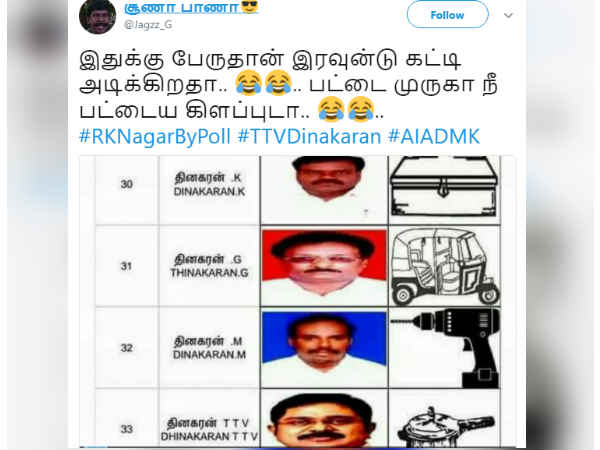Click the candidate photo with red background
Viewport: 600px width, 450px height.
[x=324, y=266]
